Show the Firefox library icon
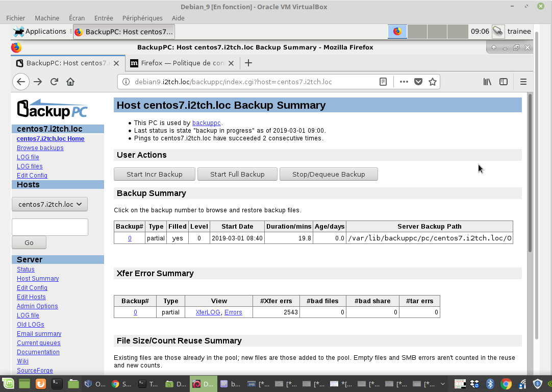The image size is (552, 392). click(487, 82)
